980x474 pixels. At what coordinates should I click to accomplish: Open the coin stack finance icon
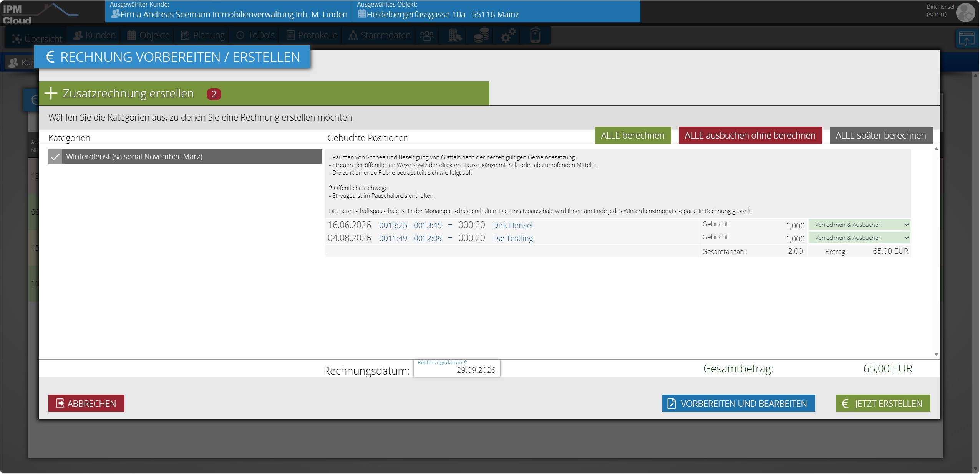coord(481,36)
